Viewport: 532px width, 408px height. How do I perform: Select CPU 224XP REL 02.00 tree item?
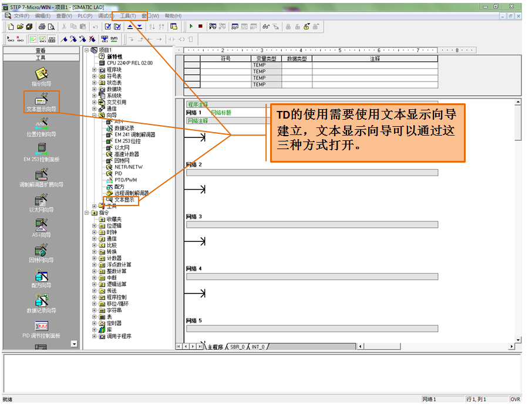tap(130, 63)
